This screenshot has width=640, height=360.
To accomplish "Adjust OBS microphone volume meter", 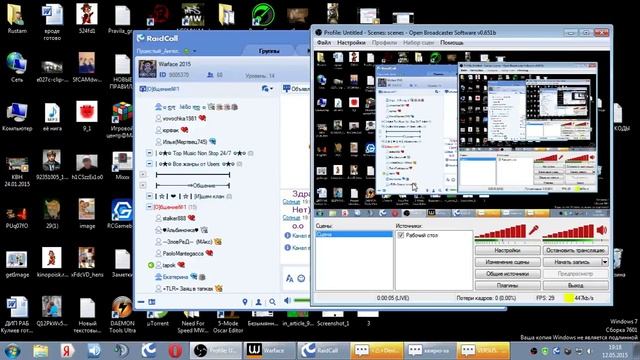I will click(500, 232).
